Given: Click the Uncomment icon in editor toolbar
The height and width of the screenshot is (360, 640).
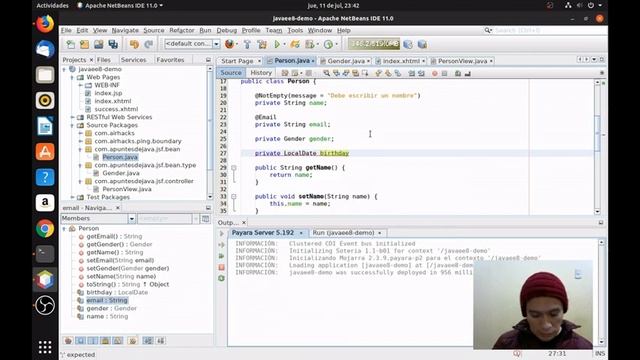Looking at the screenshot, I should [468, 73].
